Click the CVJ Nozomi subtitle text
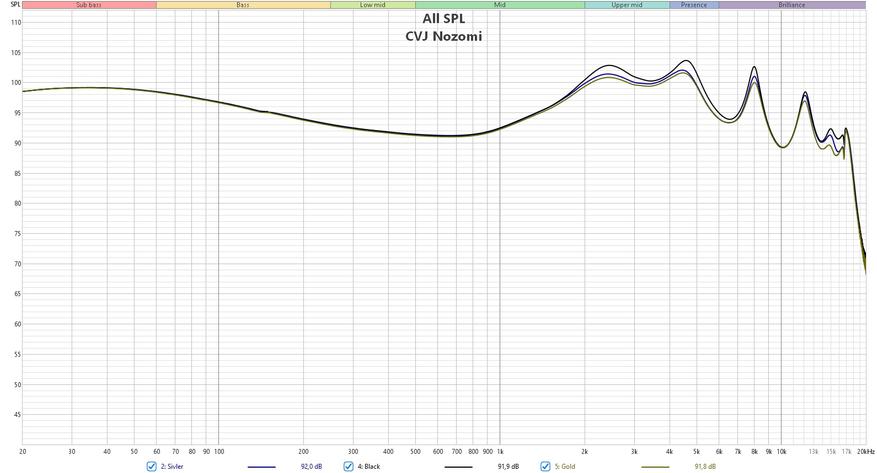Image resolution: width=877 pixels, height=473 pixels. [444, 36]
